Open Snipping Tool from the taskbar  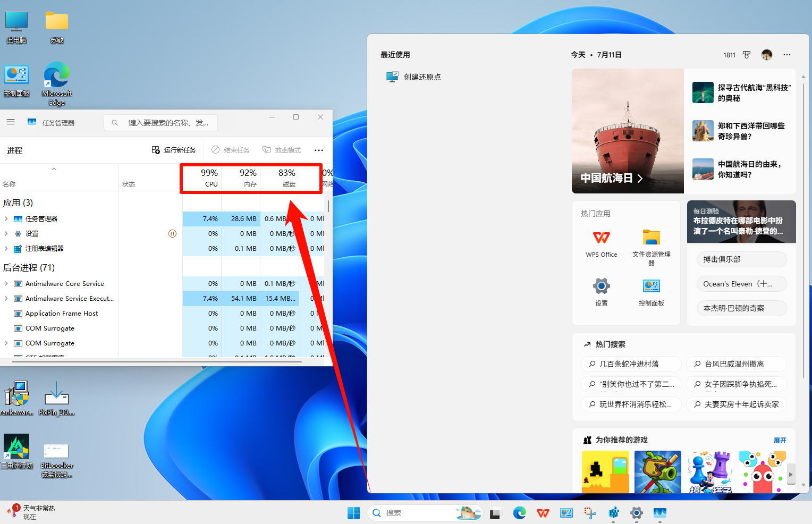(x=590, y=513)
